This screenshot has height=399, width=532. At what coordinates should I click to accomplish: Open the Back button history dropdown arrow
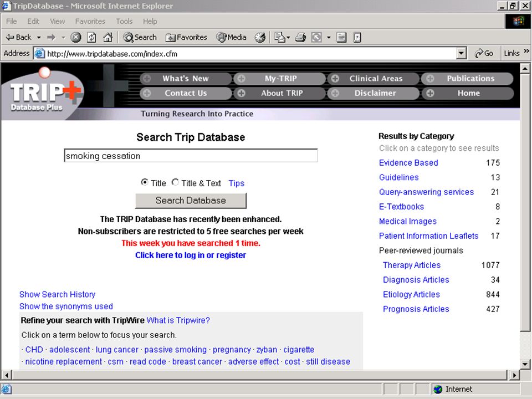click(x=39, y=37)
